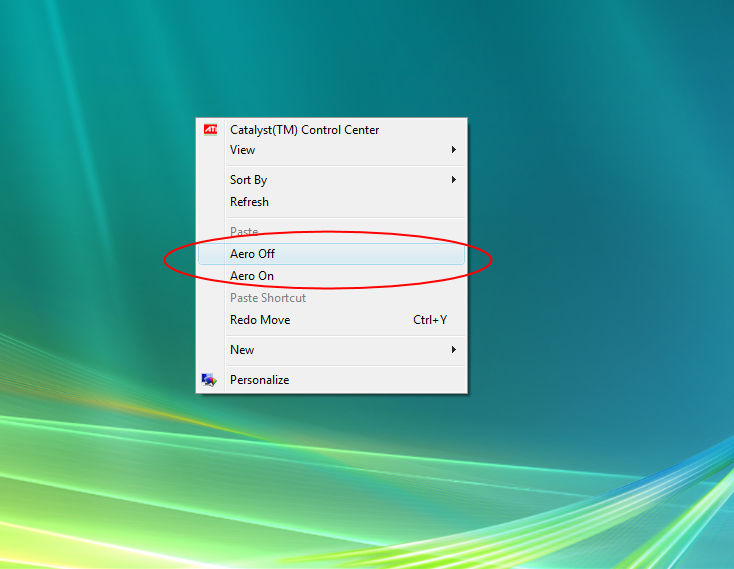Click the Ctrl+Y shortcut label
The image size is (734, 569).
tap(430, 320)
